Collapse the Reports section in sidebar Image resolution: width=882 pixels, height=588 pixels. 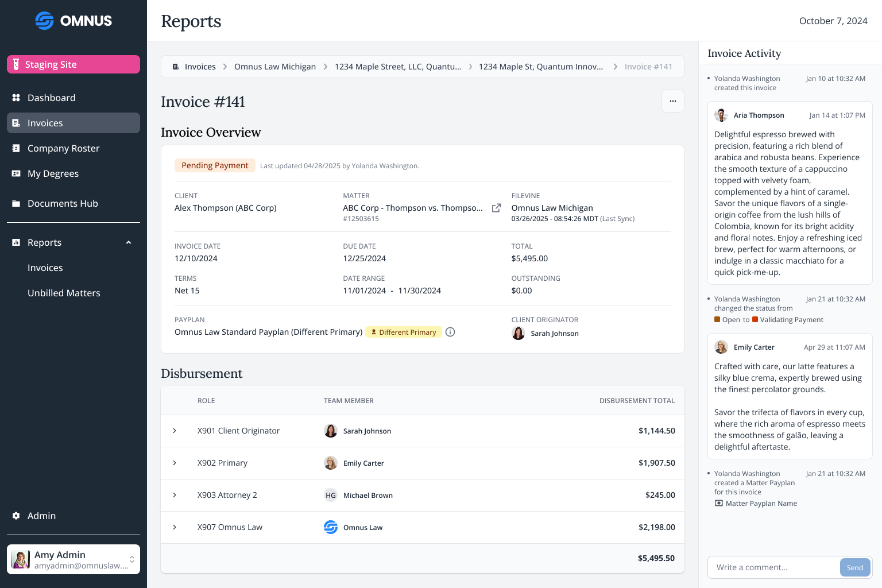point(129,242)
